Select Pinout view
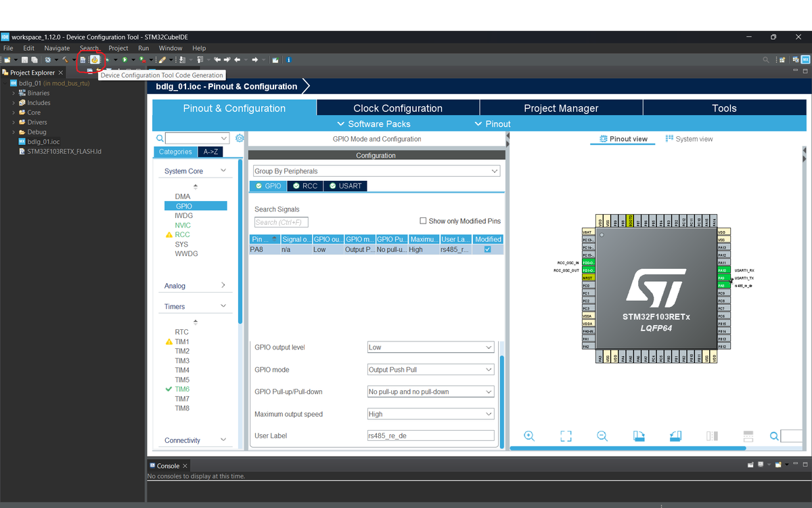The width and height of the screenshot is (812, 508). coord(623,139)
